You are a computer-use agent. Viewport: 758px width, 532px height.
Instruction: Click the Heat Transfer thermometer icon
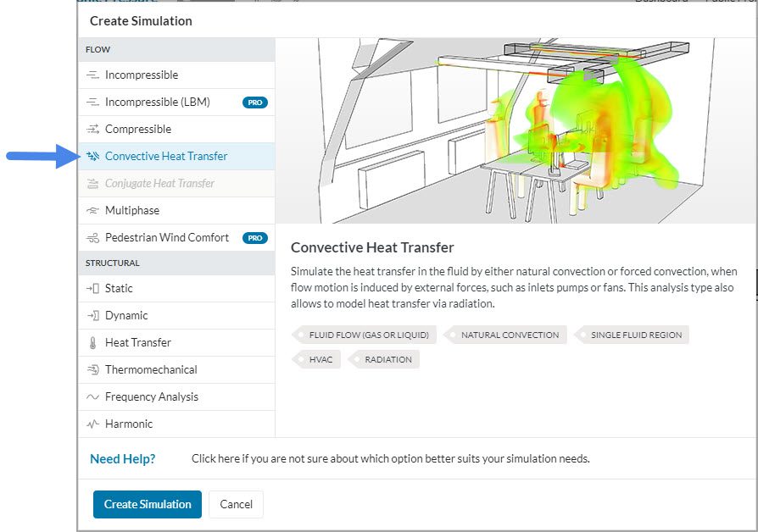pyautogui.click(x=92, y=343)
